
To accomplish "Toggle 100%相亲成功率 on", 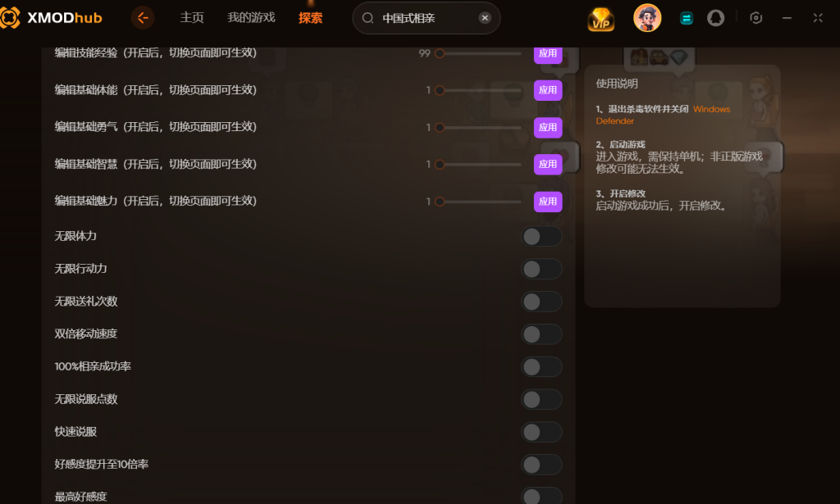I will click(x=541, y=367).
